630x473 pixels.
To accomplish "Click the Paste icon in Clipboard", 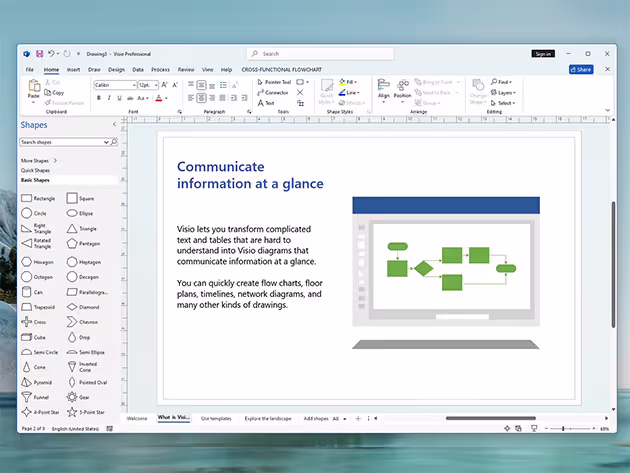I will coord(32,89).
